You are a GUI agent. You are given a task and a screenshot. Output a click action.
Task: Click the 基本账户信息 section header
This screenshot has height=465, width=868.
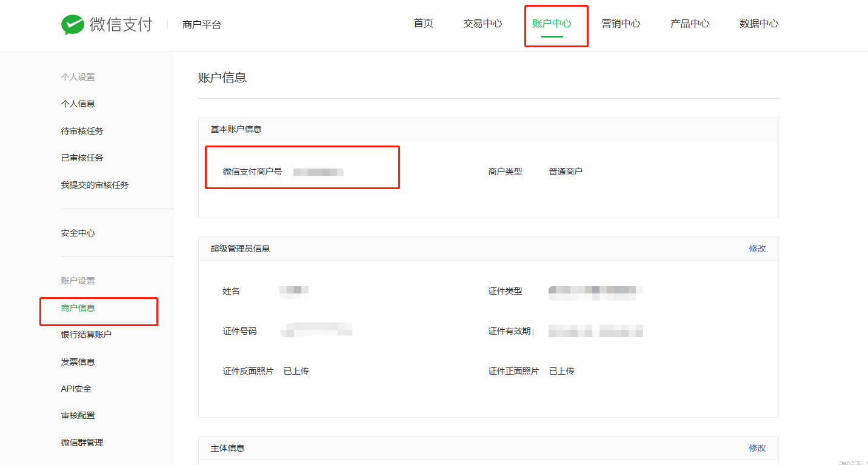pos(236,129)
